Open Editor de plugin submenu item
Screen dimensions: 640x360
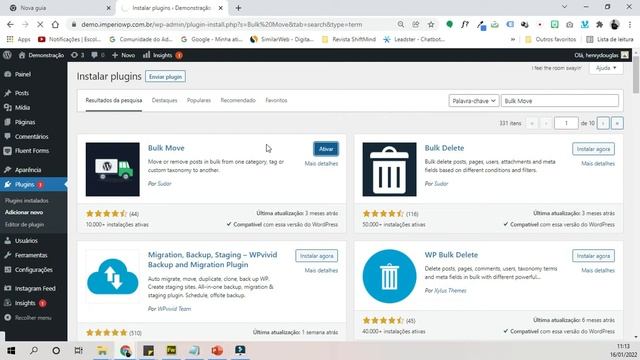coord(24,224)
